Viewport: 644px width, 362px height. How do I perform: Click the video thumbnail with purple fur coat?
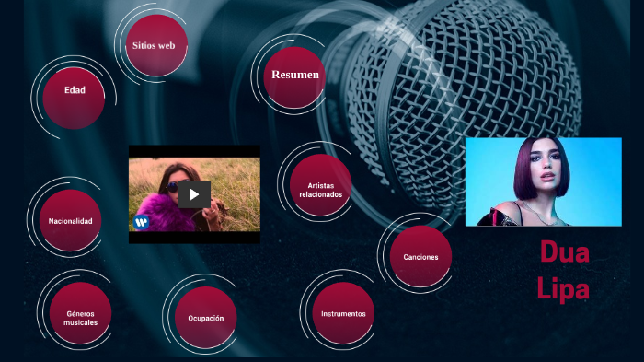pos(194,194)
